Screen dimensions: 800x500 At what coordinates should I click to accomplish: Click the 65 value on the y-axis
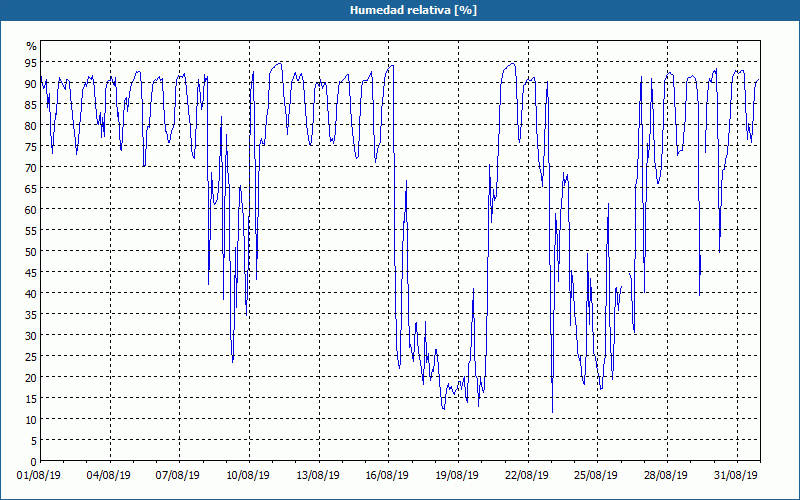click(31, 189)
